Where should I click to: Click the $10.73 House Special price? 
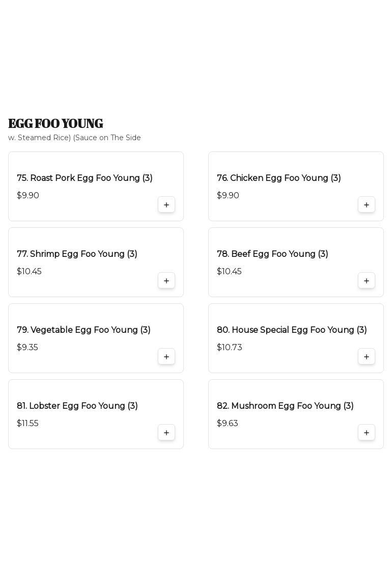(229, 347)
